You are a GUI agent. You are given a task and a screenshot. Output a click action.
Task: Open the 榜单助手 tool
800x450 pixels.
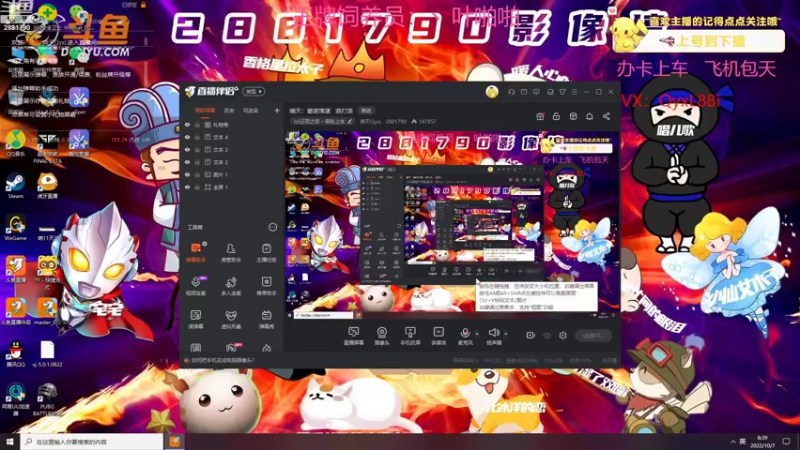coord(266,286)
